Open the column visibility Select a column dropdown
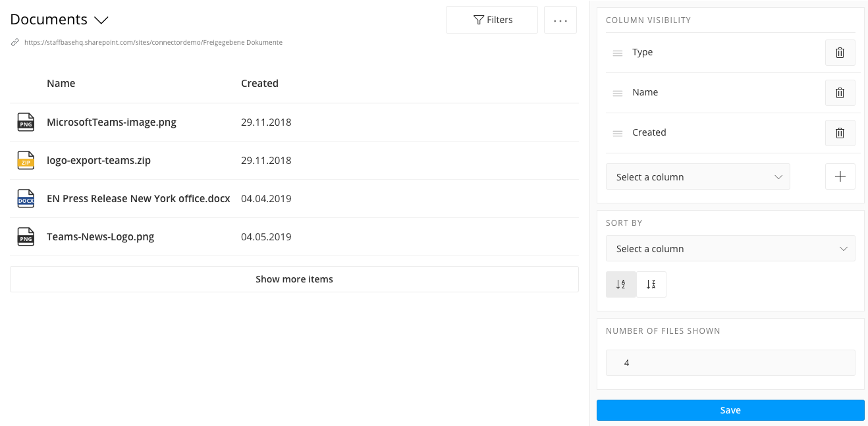Viewport: 868px width, 426px height. [697, 176]
